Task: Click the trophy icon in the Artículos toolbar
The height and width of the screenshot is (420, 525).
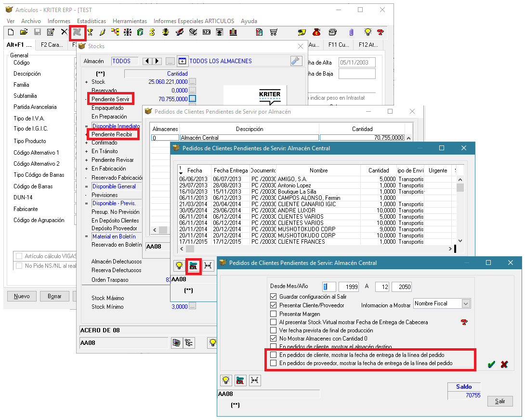Action: pos(90,32)
